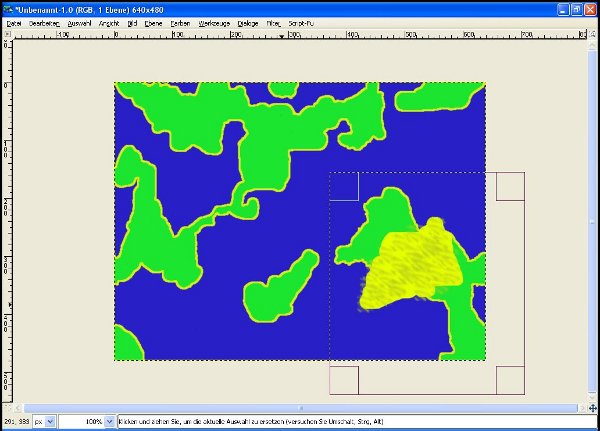Open the Filter menu
The height and width of the screenshot is (431, 600).
coord(273,23)
